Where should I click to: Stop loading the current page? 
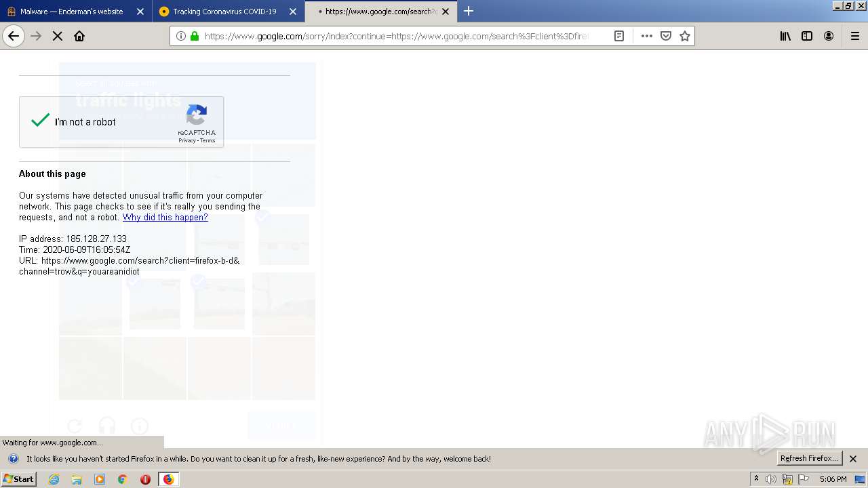[x=58, y=36]
